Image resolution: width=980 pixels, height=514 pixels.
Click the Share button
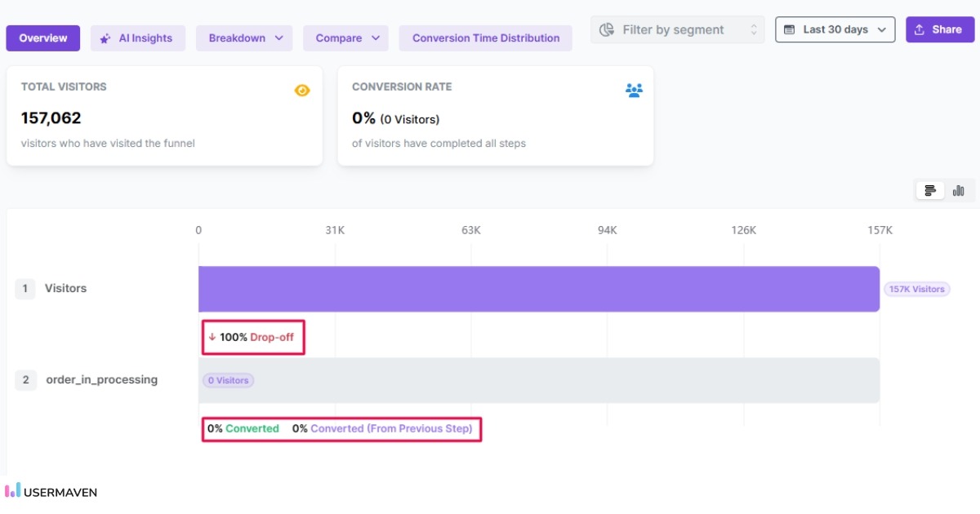pos(940,29)
